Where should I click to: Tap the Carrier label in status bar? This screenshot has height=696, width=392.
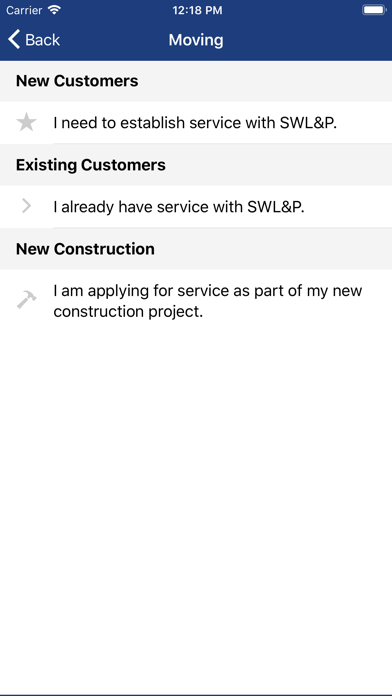click(x=24, y=10)
